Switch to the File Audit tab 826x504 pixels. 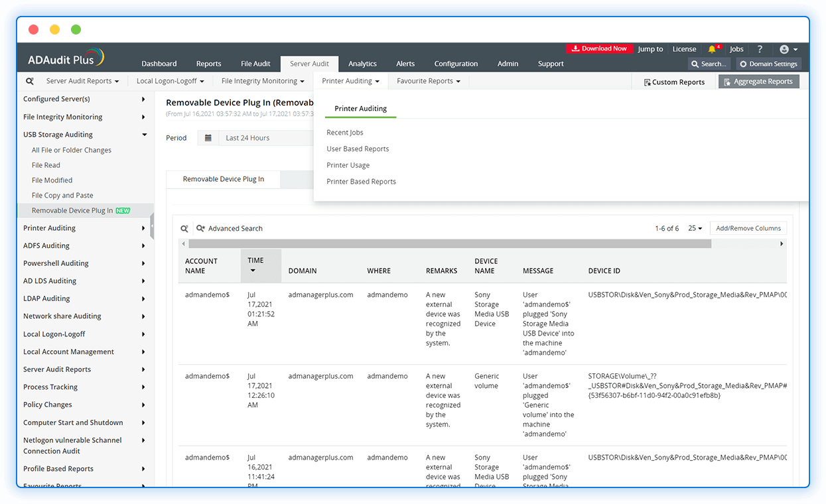255,64
